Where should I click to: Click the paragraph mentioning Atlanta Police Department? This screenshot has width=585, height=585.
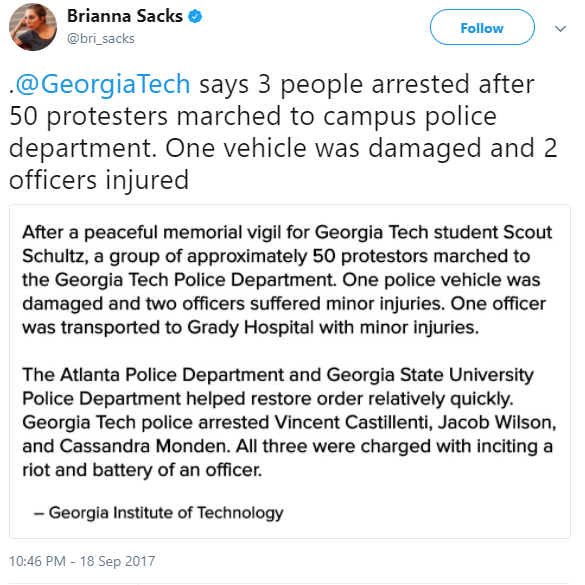click(289, 422)
